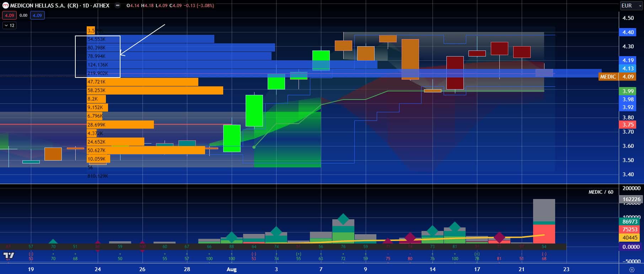644x274 pixels.
Task: Click the market status indicator next to ATHEX
Action: pyautogui.click(x=118, y=6)
